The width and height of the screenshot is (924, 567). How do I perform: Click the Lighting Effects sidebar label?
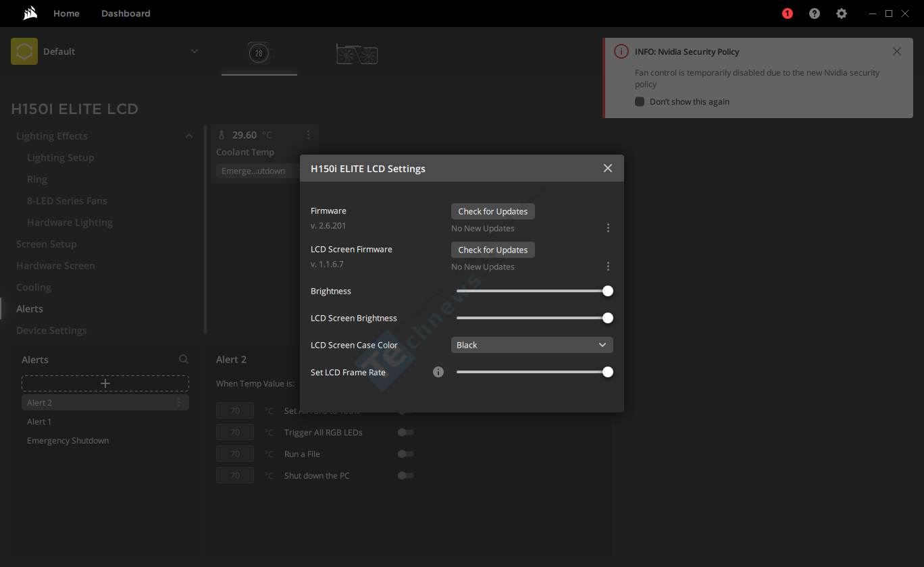[x=52, y=136]
